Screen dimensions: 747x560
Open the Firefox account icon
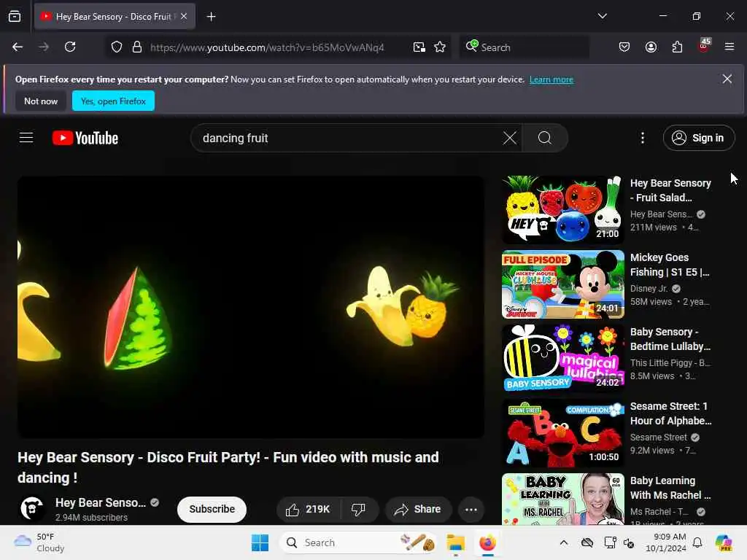(x=651, y=47)
